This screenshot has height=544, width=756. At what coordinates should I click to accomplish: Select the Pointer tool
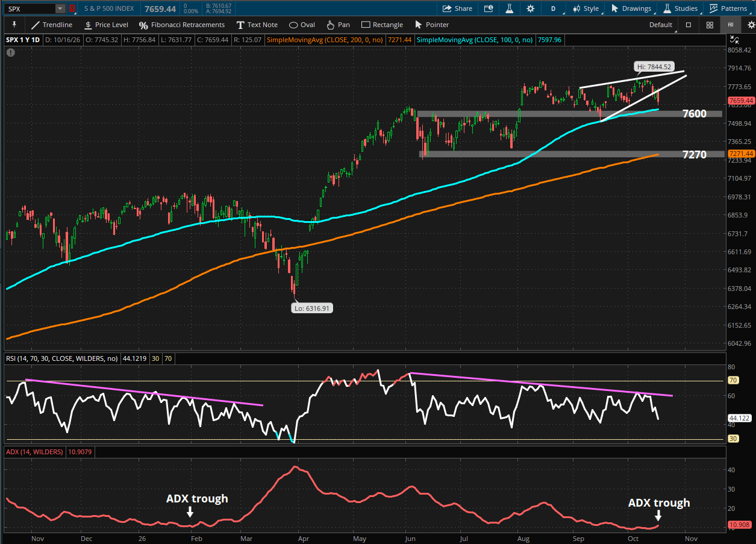pyautogui.click(x=431, y=25)
